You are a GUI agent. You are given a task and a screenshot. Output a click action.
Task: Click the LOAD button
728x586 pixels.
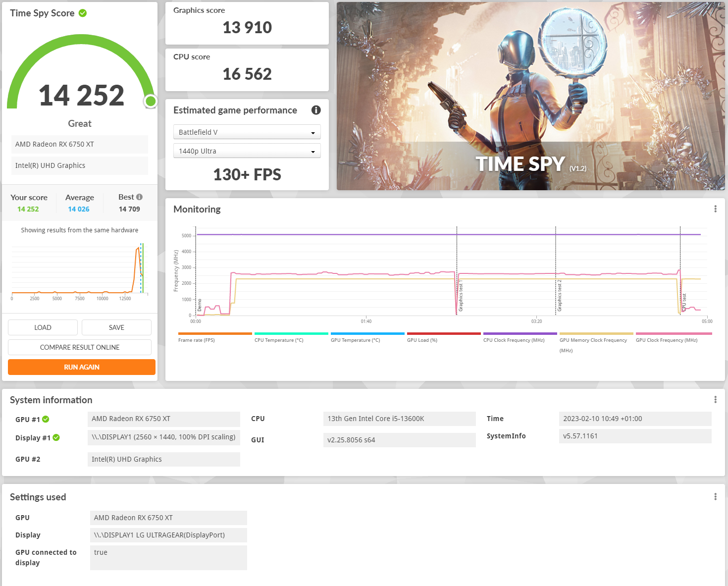pos(43,327)
